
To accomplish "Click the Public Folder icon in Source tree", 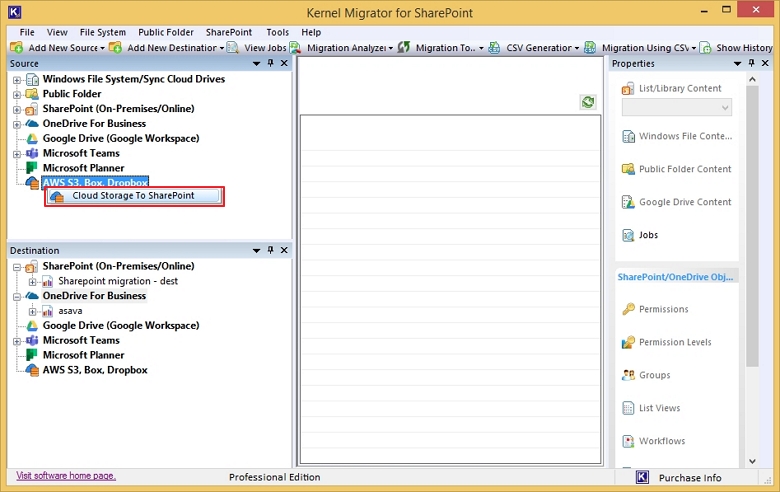I will pyautogui.click(x=32, y=94).
